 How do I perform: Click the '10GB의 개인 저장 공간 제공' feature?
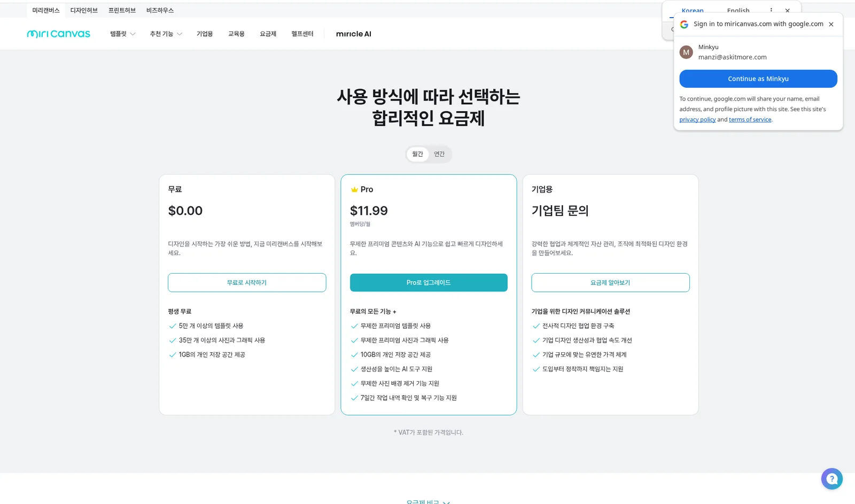(395, 355)
